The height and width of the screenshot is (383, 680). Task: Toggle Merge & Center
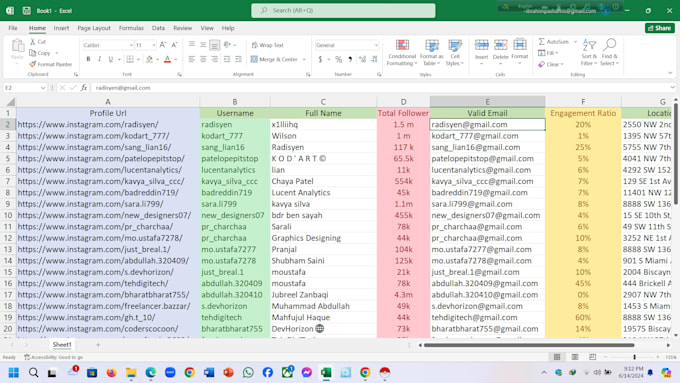pos(274,59)
